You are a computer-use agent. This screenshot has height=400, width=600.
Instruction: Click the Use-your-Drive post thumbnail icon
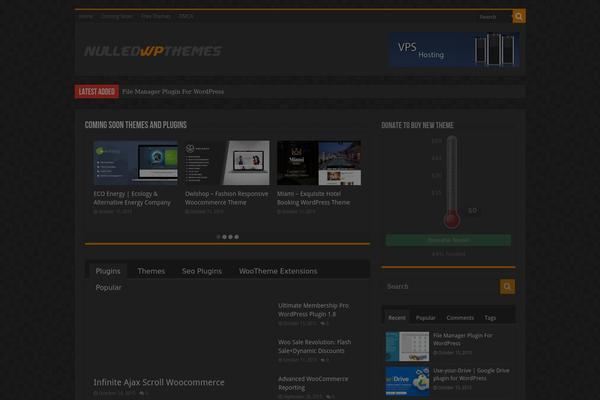coord(406,381)
